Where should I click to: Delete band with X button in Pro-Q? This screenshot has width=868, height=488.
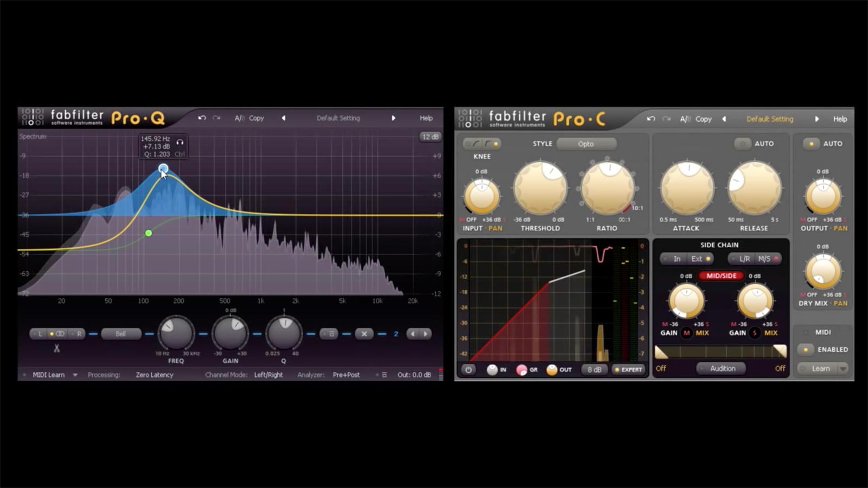coord(364,334)
